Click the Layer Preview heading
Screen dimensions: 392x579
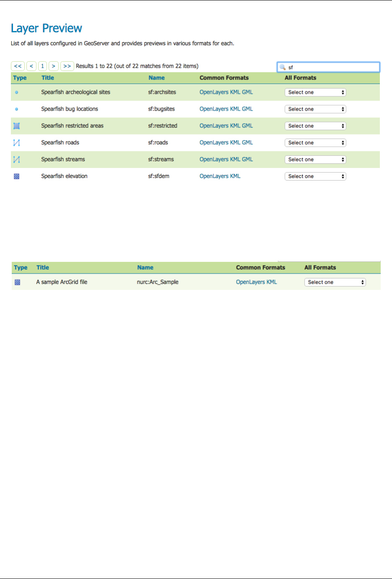point(46,28)
